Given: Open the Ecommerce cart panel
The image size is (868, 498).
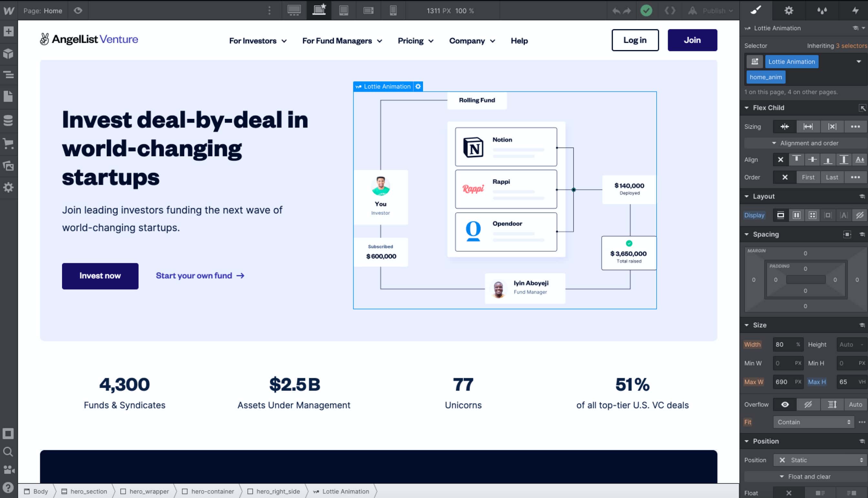Looking at the screenshot, I should click(8, 143).
